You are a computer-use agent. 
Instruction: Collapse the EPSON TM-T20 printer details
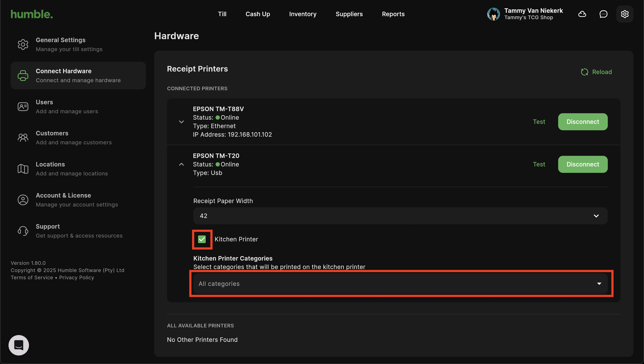tap(181, 164)
